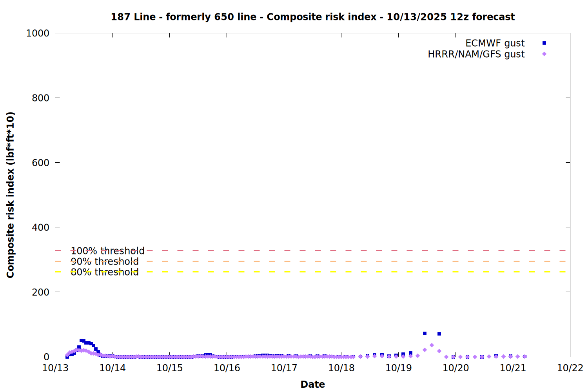Select the 10/22 date tick label
The width and height of the screenshot is (588, 392).
pos(570,368)
